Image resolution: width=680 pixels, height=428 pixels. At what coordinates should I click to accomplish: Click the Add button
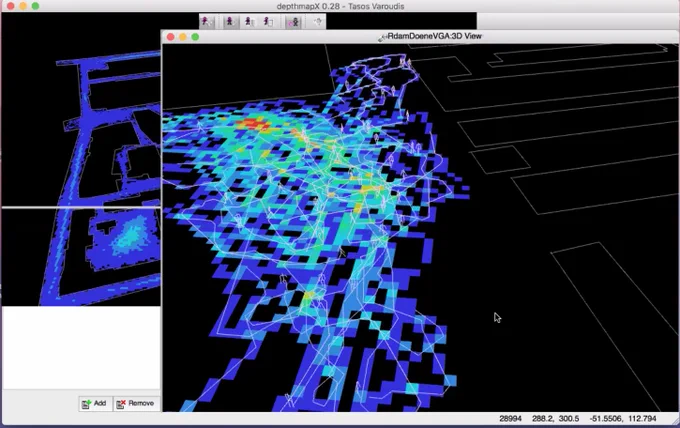click(x=95, y=404)
